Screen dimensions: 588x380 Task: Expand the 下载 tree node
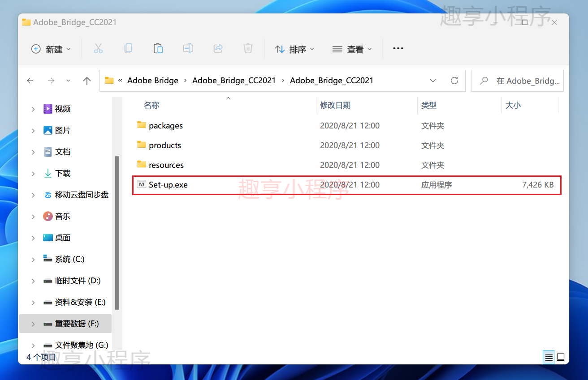tap(33, 173)
